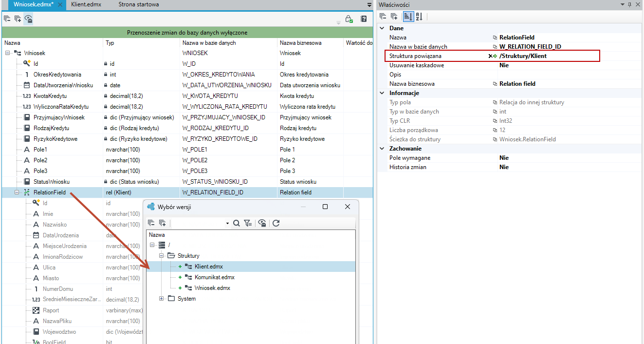Select Klient.edmx in Wybór wersji tree
644x344 pixels.
click(209, 267)
